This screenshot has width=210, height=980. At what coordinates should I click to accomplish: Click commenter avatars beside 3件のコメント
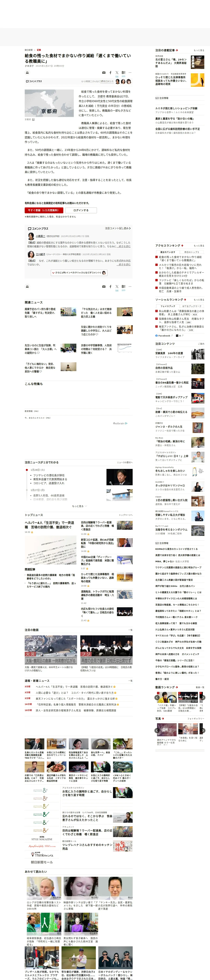point(123,81)
